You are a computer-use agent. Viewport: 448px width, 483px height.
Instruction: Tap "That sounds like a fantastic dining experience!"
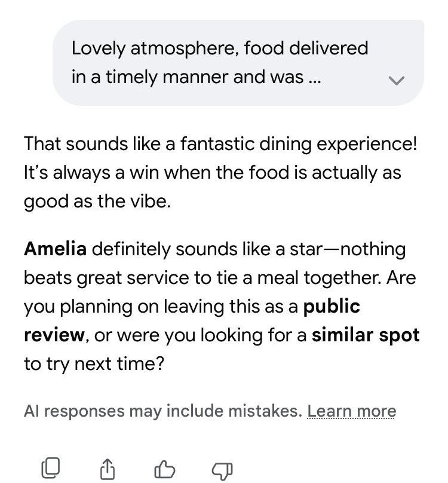220,144
